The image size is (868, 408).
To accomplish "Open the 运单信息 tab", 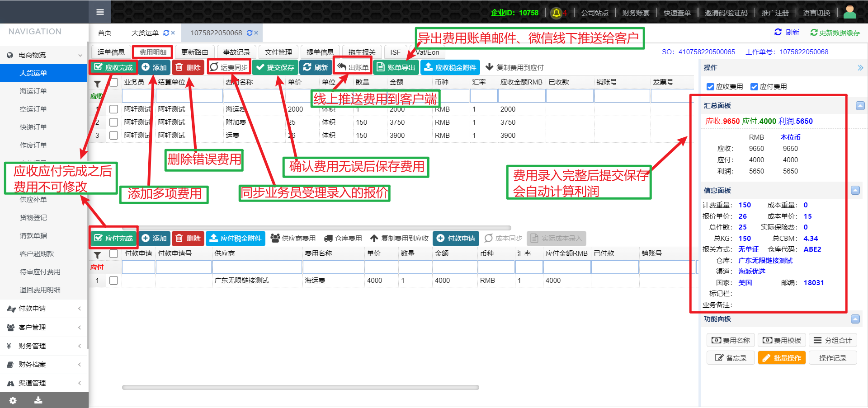I will [111, 52].
